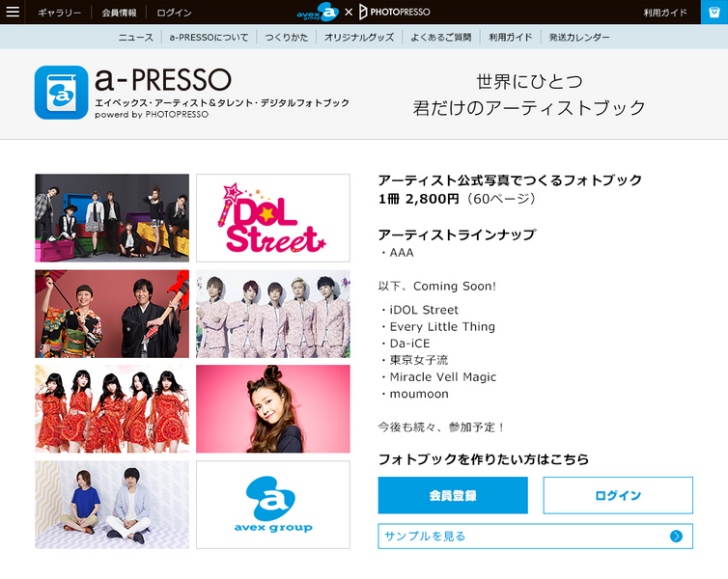Image resolution: width=728 pixels, height=579 pixels.
Task: Open ギャラリー in the top bar
Action: tap(60, 13)
